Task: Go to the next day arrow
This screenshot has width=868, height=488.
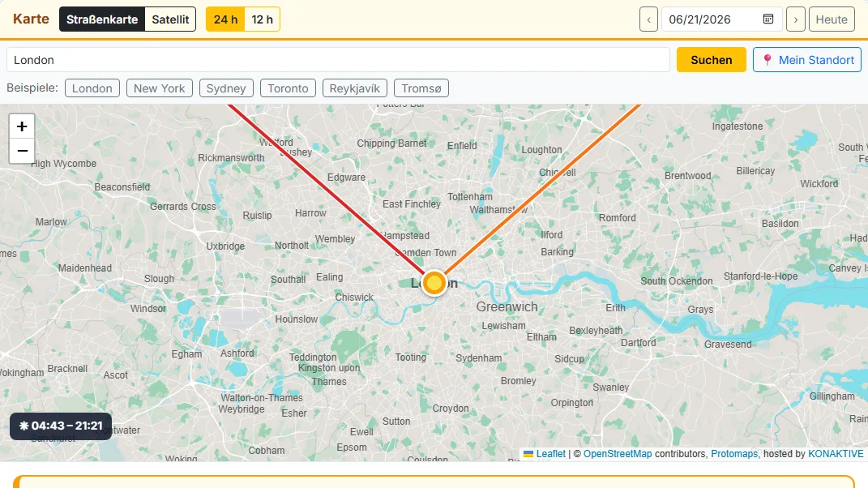Action: [x=796, y=19]
